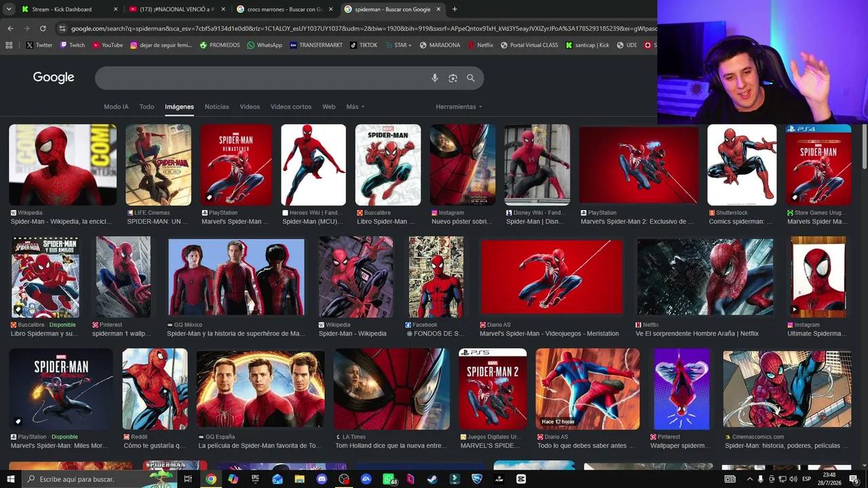Screen dimensions: 868x488
Task: Open the MARADONA bookmark
Action: (439, 45)
